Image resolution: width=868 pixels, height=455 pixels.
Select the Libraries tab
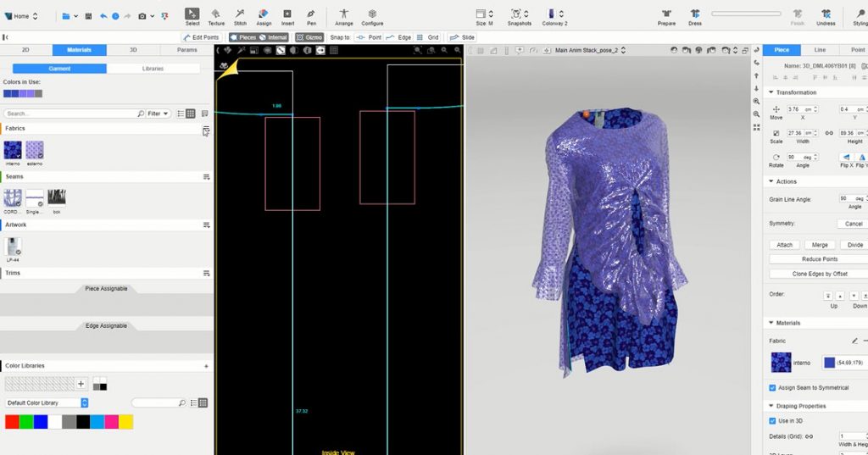click(x=153, y=69)
